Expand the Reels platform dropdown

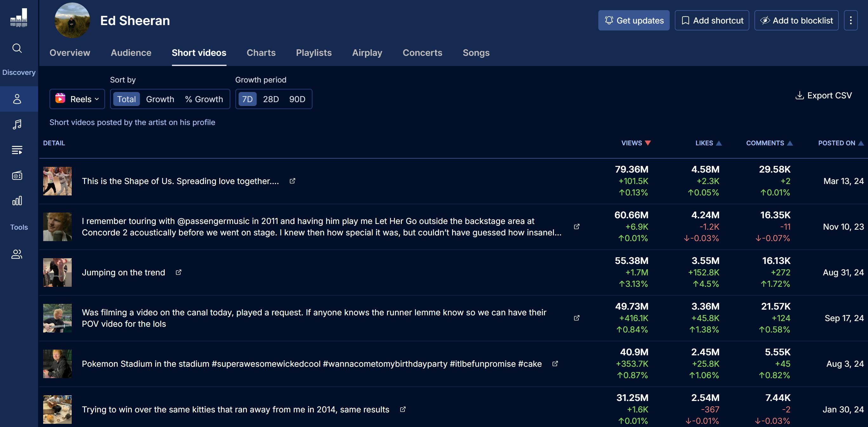point(77,99)
